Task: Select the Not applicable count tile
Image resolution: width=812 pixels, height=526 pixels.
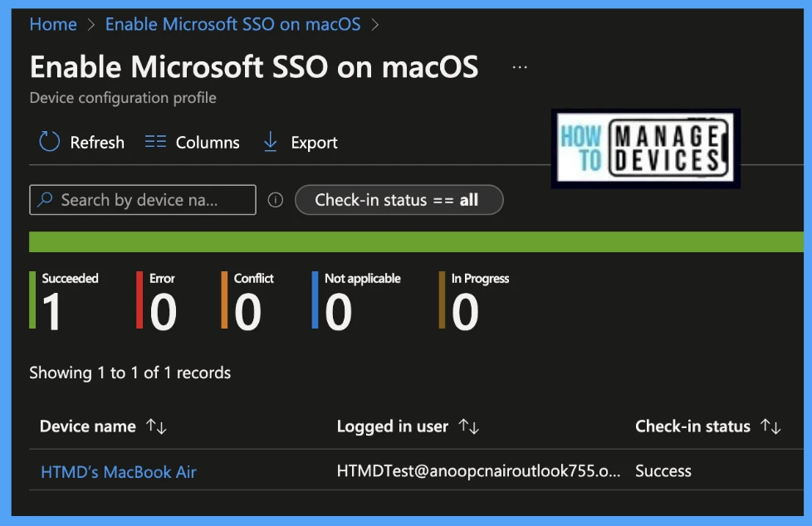Action: click(356, 300)
